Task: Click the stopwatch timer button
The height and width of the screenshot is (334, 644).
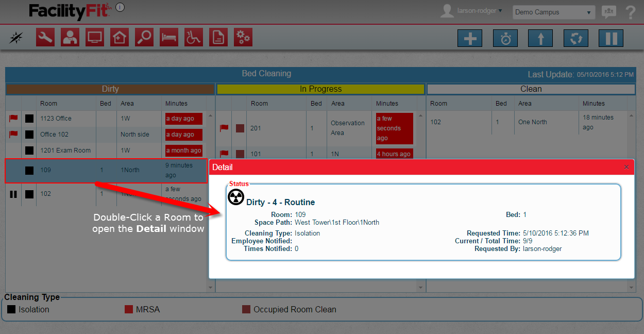Action: point(505,39)
